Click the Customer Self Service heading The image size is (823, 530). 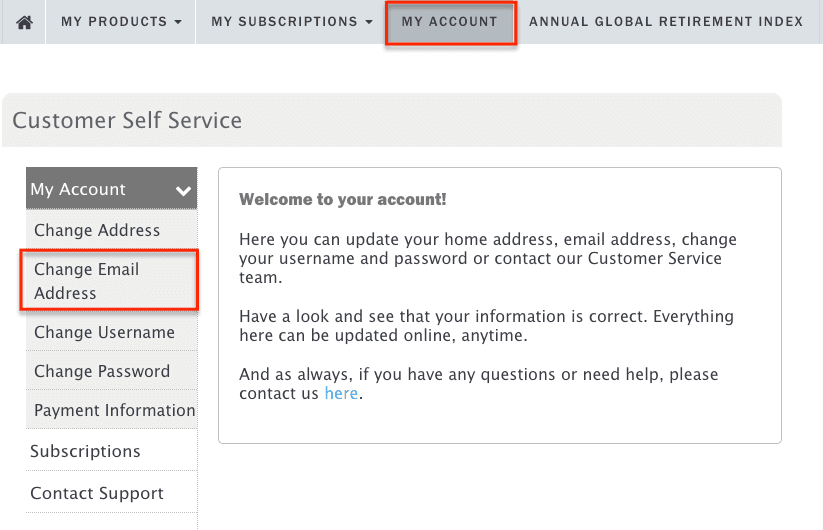[x=127, y=120]
